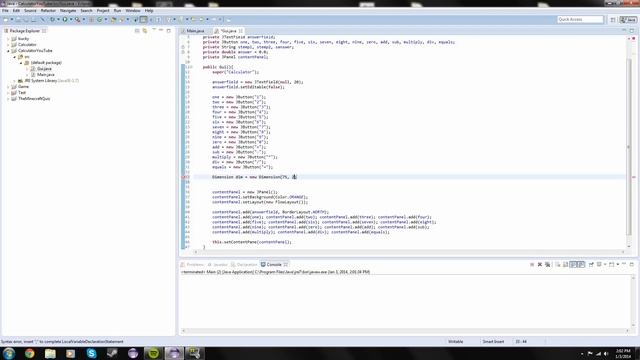The image size is (640, 360).
Task: Select the Console tab
Action: 274,264
